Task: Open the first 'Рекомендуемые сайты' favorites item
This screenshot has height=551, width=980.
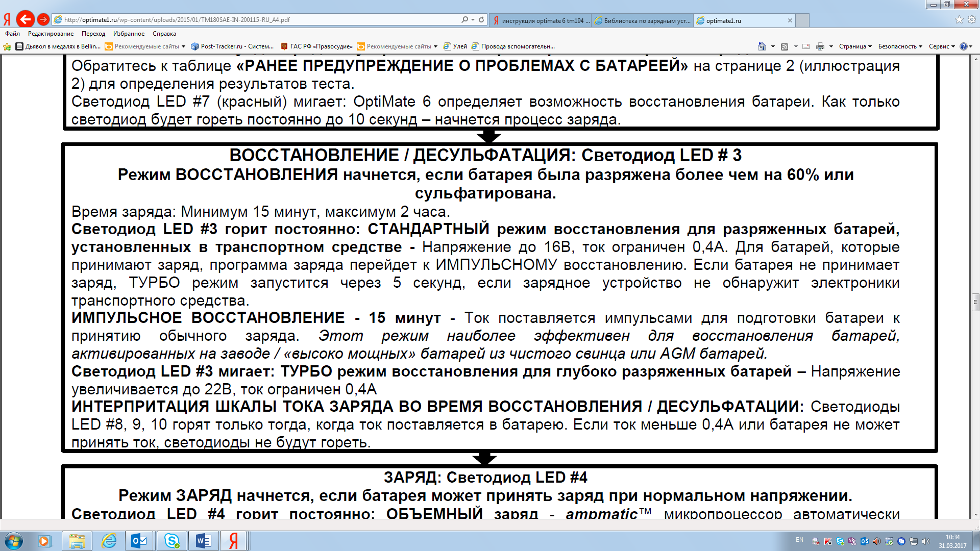Action: pos(145,46)
